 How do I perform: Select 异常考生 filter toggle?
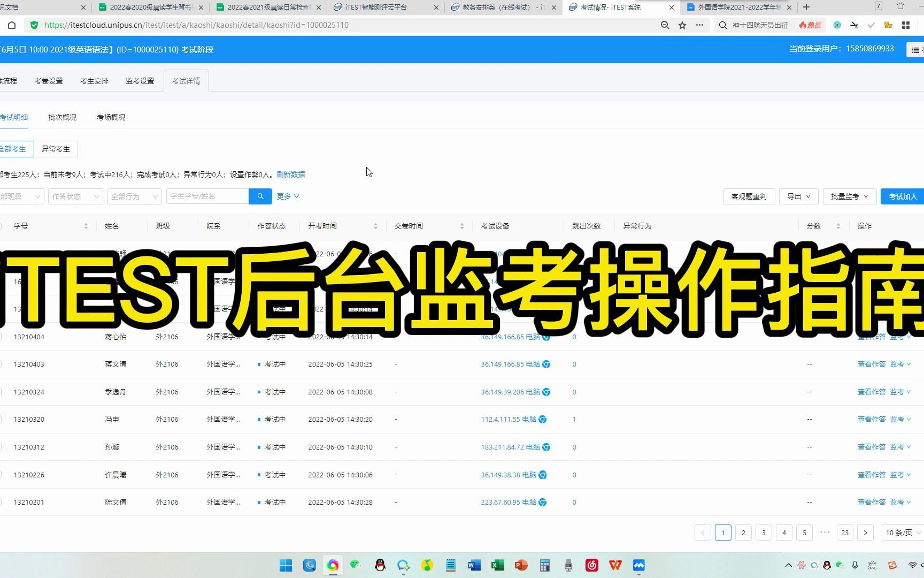pyautogui.click(x=56, y=149)
